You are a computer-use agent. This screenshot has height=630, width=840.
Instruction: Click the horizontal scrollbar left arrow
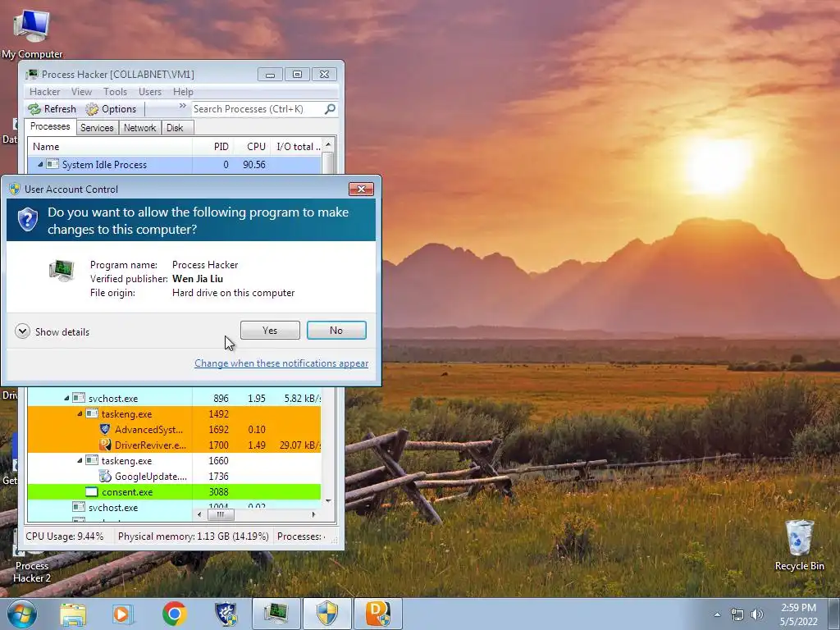point(199,514)
